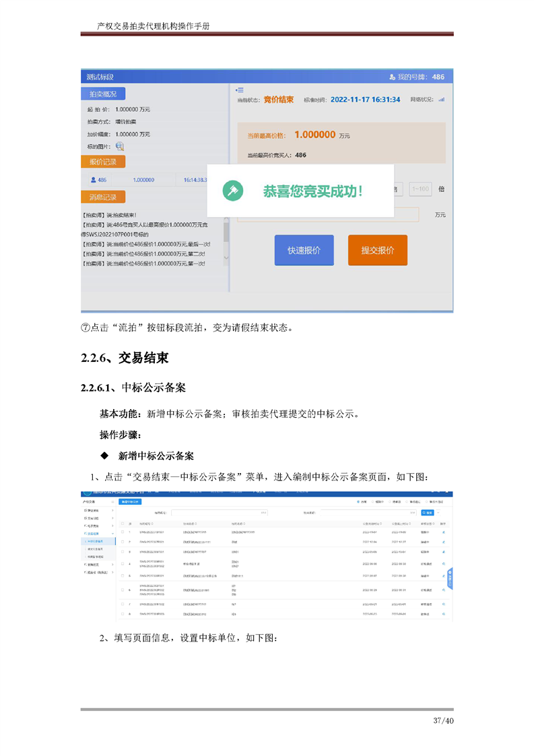Open the dropdown arrow next to the search button

(x=440, y=513)
